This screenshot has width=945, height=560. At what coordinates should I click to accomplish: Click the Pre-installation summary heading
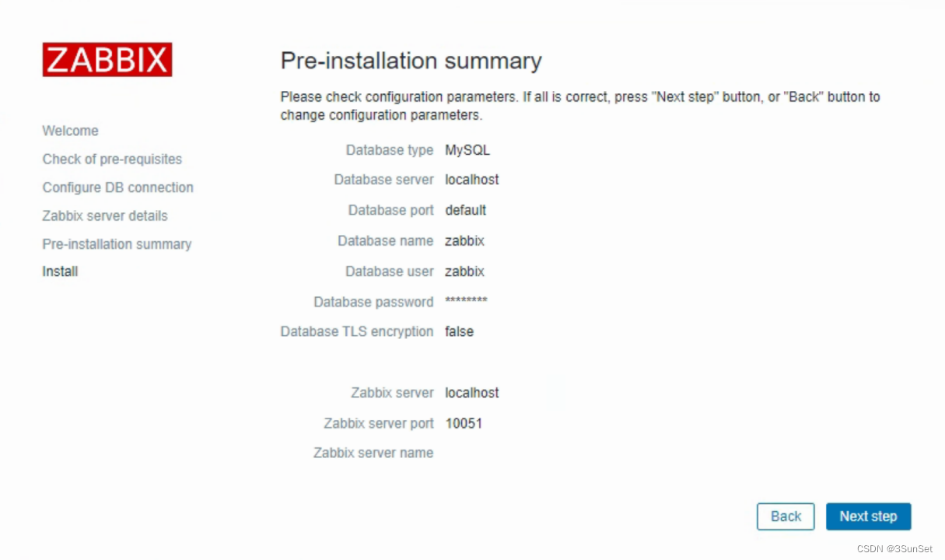(x=411, y=61)
